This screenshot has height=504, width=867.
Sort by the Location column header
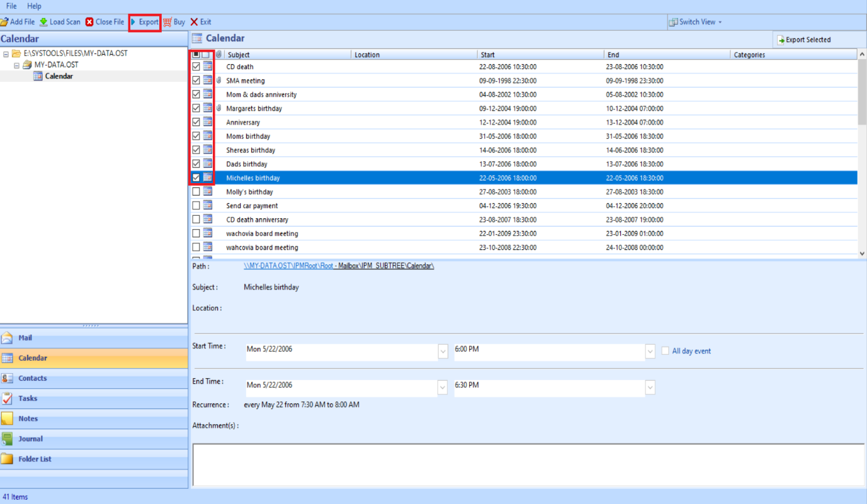point(414,55)
